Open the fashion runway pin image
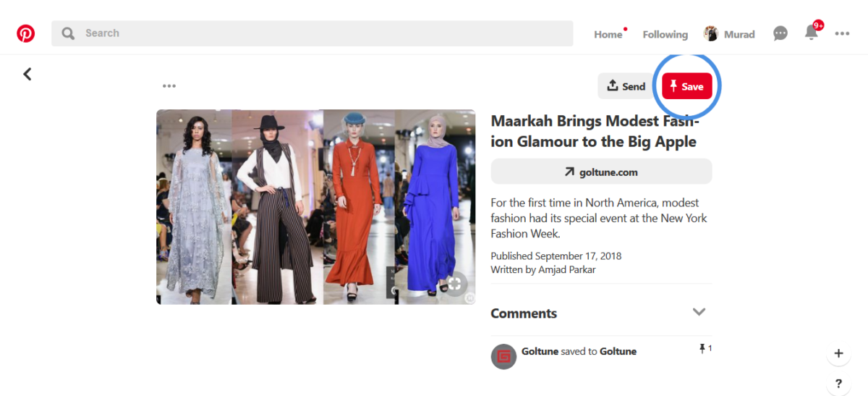 pos(315,206)
